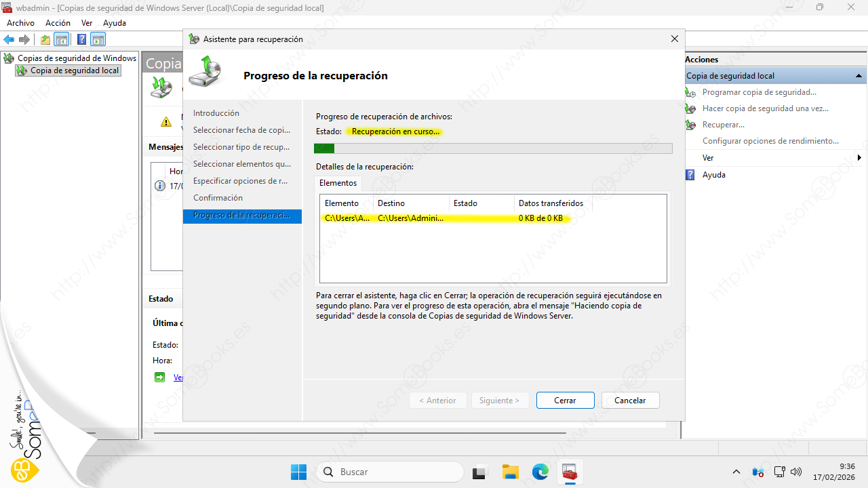868x488 pixels.
Task: Click the blue Back arrow in toolbar
Action: 9,39
